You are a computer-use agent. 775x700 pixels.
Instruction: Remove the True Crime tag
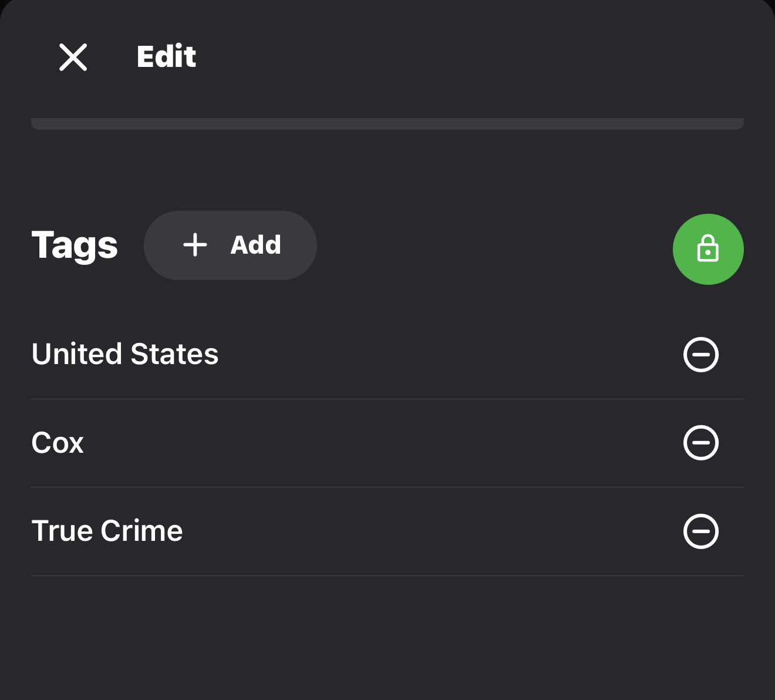pos(701,531)
